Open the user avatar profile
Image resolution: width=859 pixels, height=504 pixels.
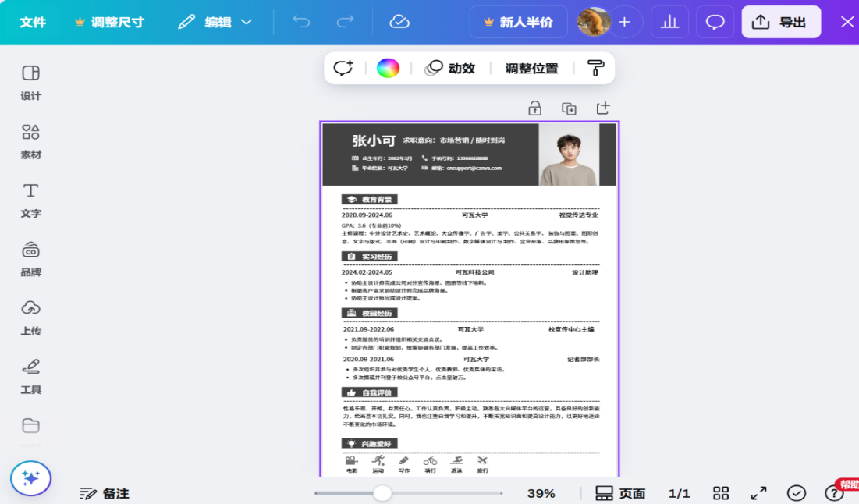594,23
